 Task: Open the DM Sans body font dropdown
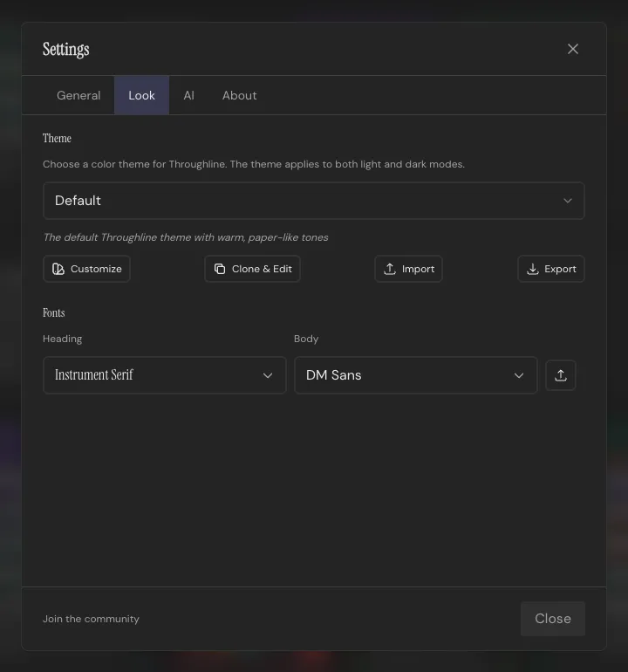coord(415,375)
